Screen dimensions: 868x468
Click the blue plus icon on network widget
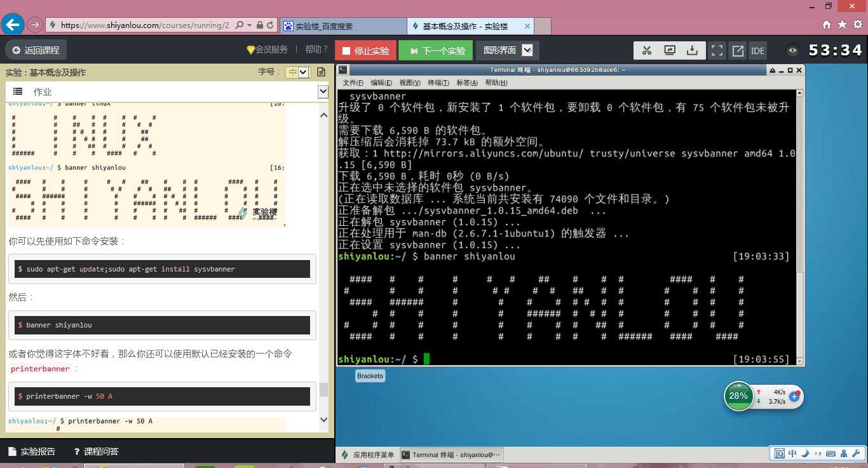tap(794, 396)
